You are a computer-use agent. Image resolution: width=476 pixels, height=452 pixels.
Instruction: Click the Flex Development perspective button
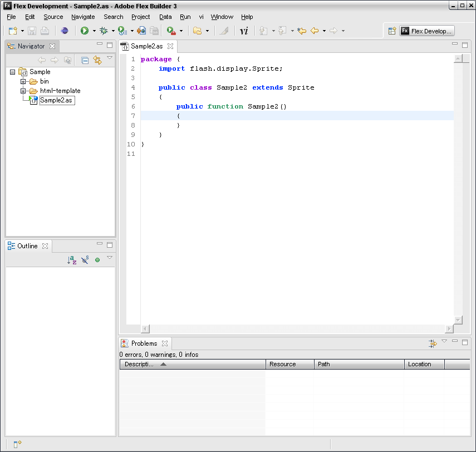tap(427, 31)
